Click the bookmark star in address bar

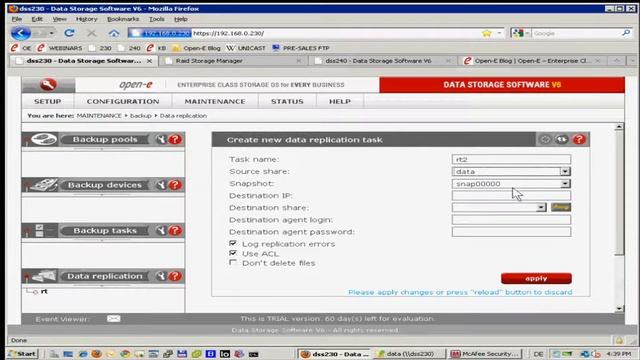tap(487, 33)
